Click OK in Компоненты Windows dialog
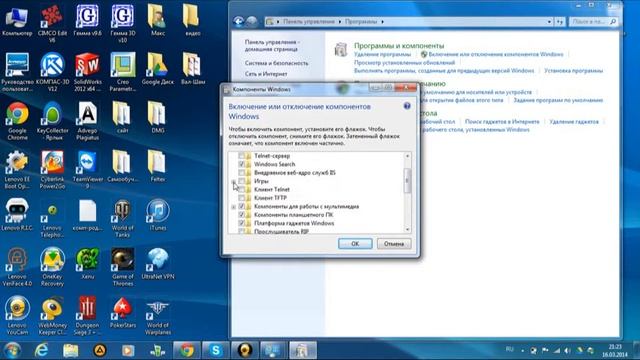 [x=355, y=244]
